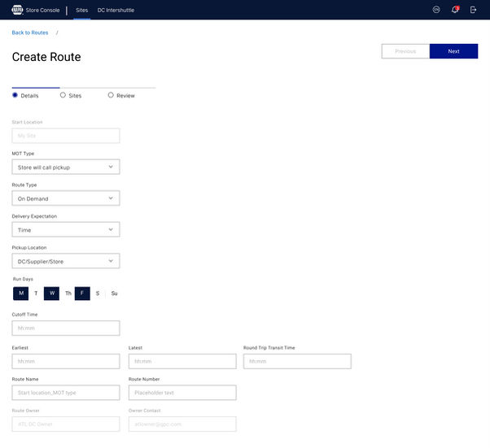Click the Store Console title
This screenshot has height=448, width=490.
(42, 10)
